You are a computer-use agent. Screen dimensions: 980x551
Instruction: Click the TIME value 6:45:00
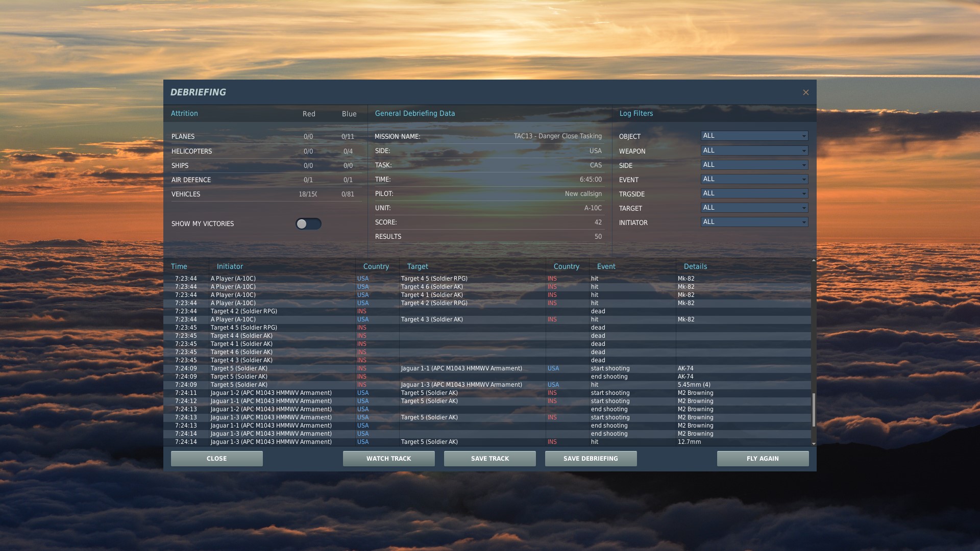pos(591,180)
